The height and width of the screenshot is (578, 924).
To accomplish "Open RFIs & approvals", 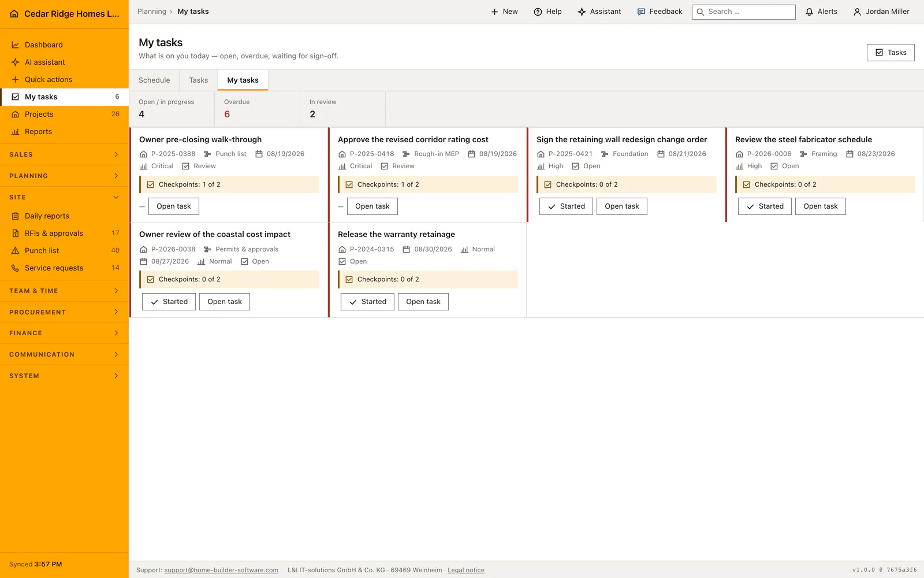I will [64, 233].
